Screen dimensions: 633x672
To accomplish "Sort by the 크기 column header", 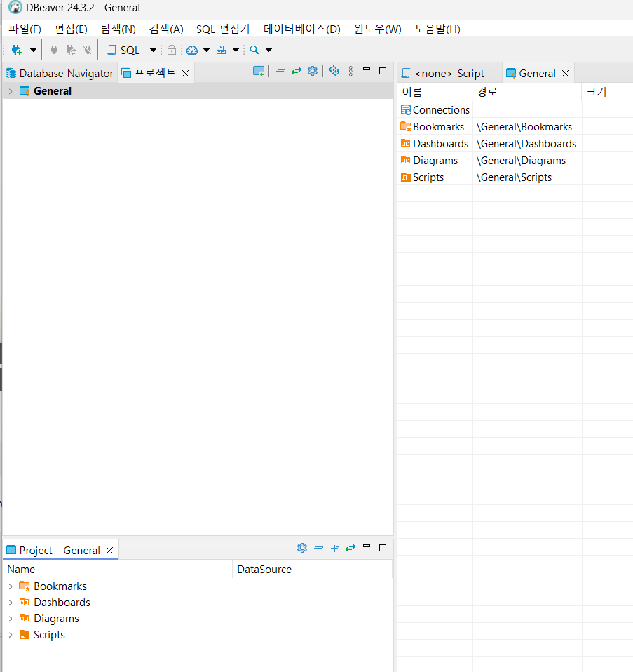I will tap(607, 92).
